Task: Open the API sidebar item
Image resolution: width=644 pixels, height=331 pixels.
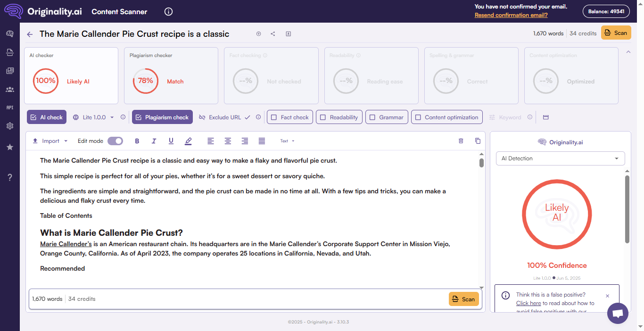Action: (x=9, y=108)
